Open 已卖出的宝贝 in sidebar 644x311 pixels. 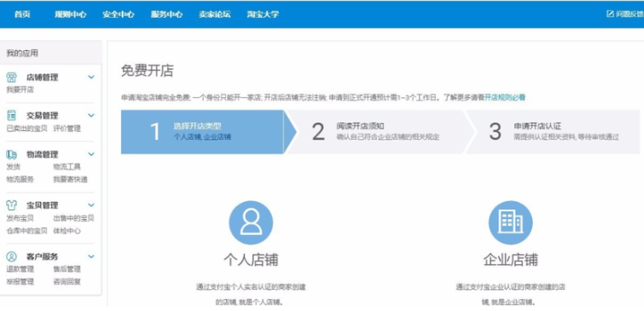(x=26, y=129)
